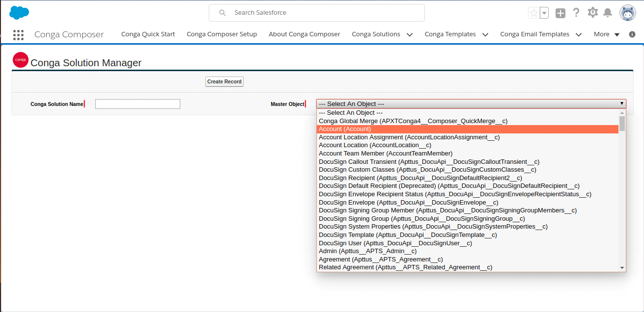The height and width of the screenshot is (312, 644).
Task: Click the Conga Solution Name text field
Action: coord(138,104)
